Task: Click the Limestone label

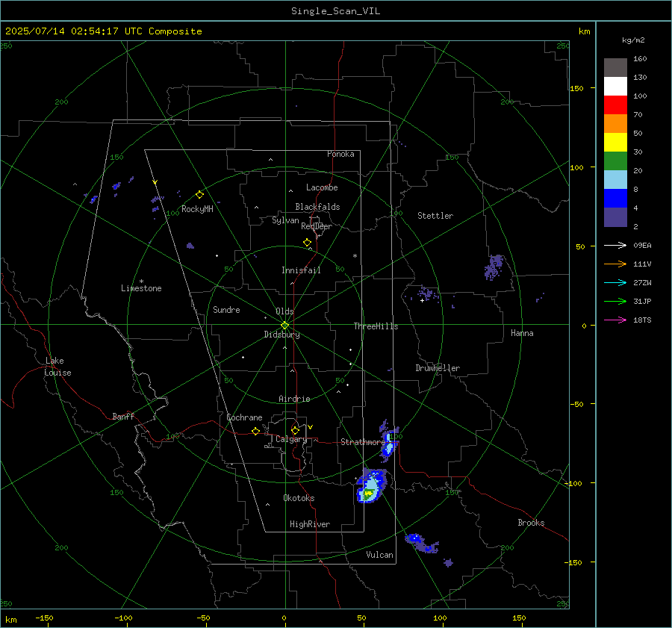Action: pos(141,288)
